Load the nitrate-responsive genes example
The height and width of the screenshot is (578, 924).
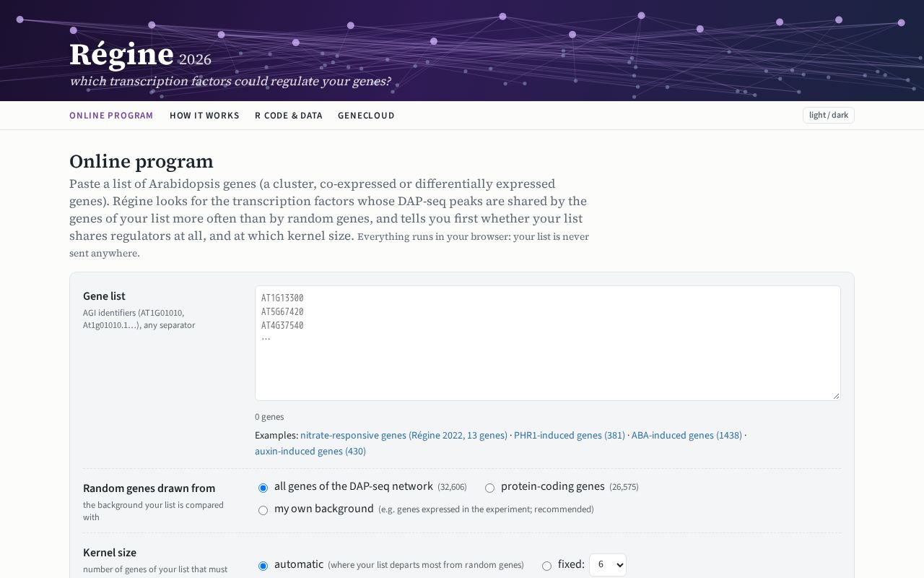coord(404,435)
